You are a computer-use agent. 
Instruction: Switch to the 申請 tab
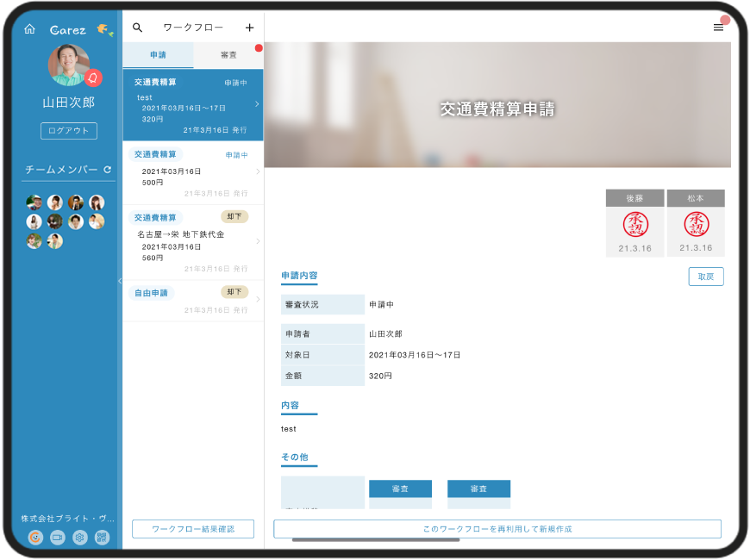click(x=158, y=55)
